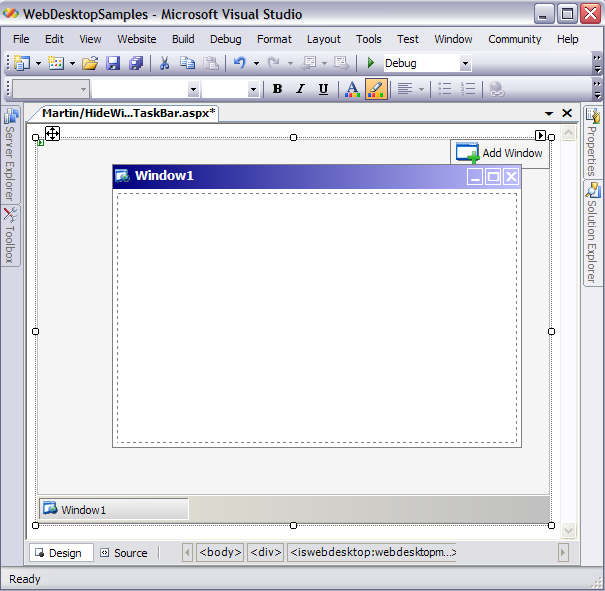Viewport: 605px width, 591px height.
Task: Click the Window1 taskbar button
Action: click(113, 509)
